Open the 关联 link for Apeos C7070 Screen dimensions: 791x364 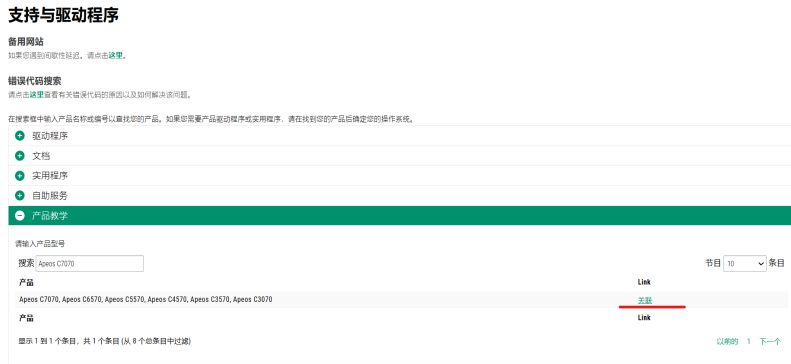tap(645, 300)
